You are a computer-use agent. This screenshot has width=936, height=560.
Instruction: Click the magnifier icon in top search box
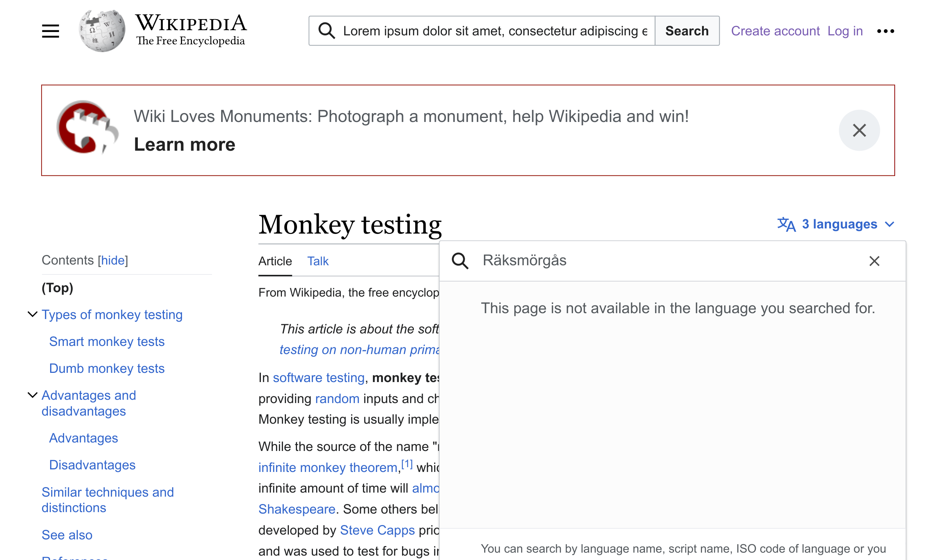pos(326,31)
